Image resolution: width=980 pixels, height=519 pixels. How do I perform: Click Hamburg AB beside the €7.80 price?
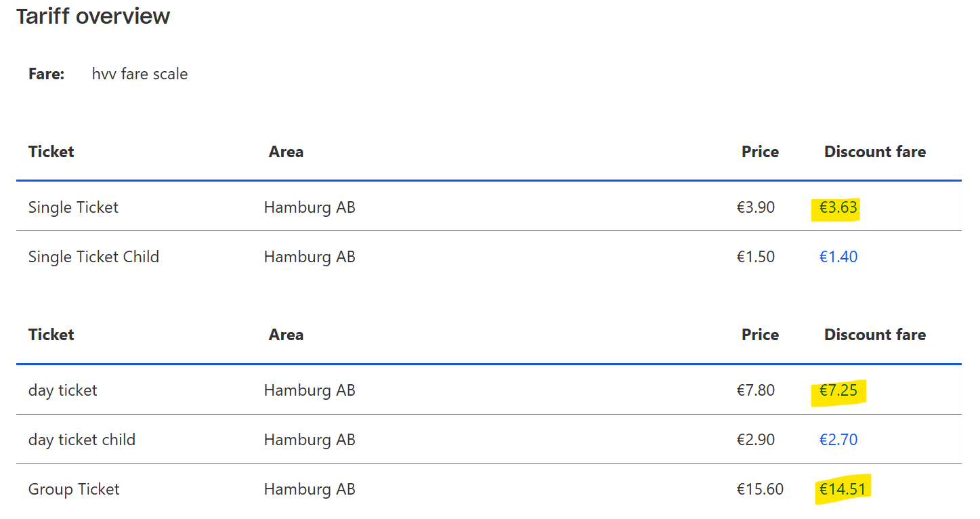[310, 391]
